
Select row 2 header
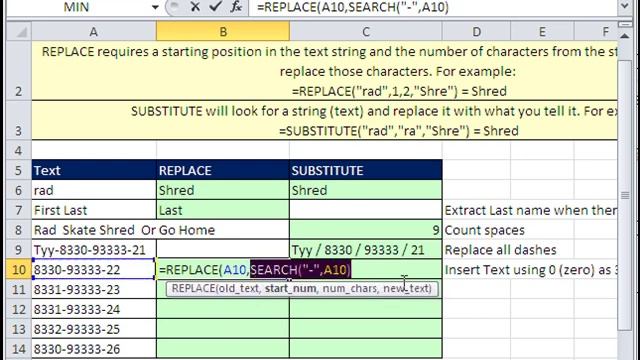click(x=19, y=71)
